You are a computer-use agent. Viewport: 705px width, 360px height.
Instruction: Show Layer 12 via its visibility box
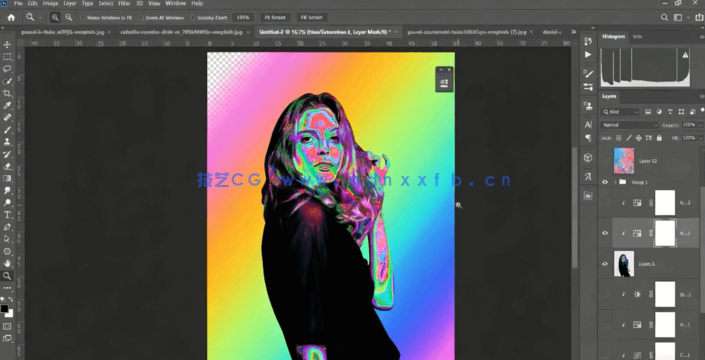(605, 161)
